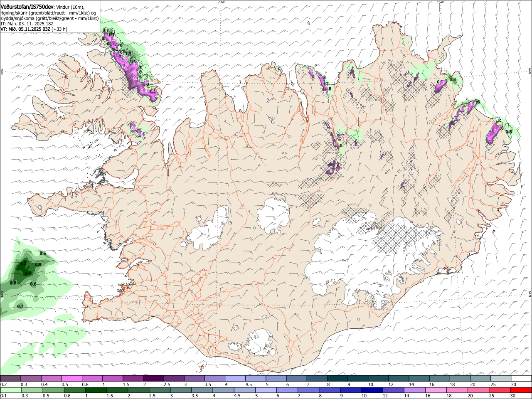532x399 pixels.
Task: Select the bright red swatch after 30 in lower legend
Action: pos(521,390)
